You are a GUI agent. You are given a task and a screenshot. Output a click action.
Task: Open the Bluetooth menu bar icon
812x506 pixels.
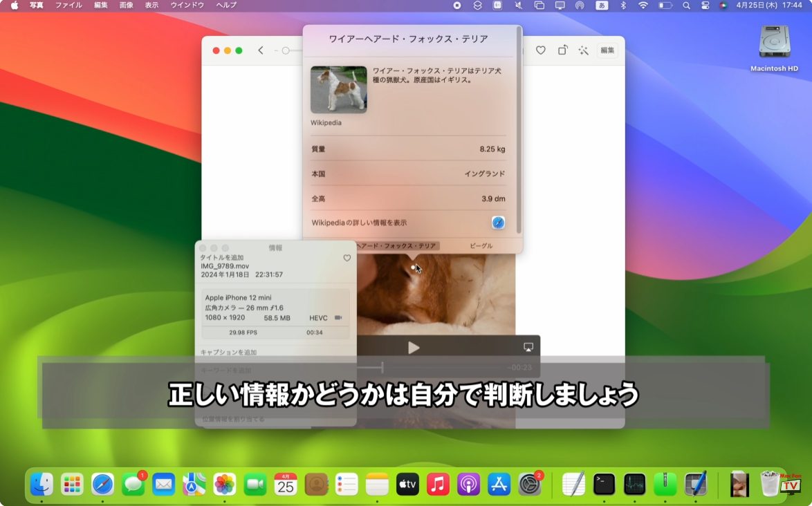click(x=623, y=5)
